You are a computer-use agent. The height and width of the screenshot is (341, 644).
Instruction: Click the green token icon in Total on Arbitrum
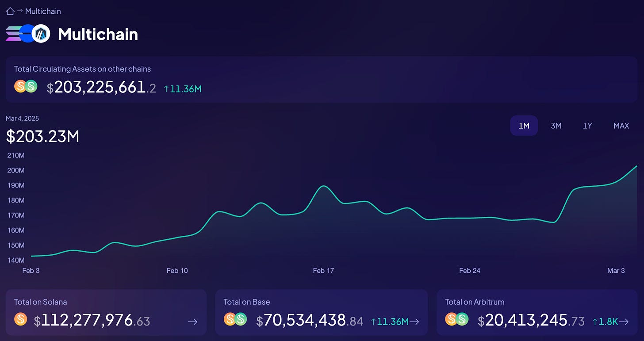coord(462,319)
